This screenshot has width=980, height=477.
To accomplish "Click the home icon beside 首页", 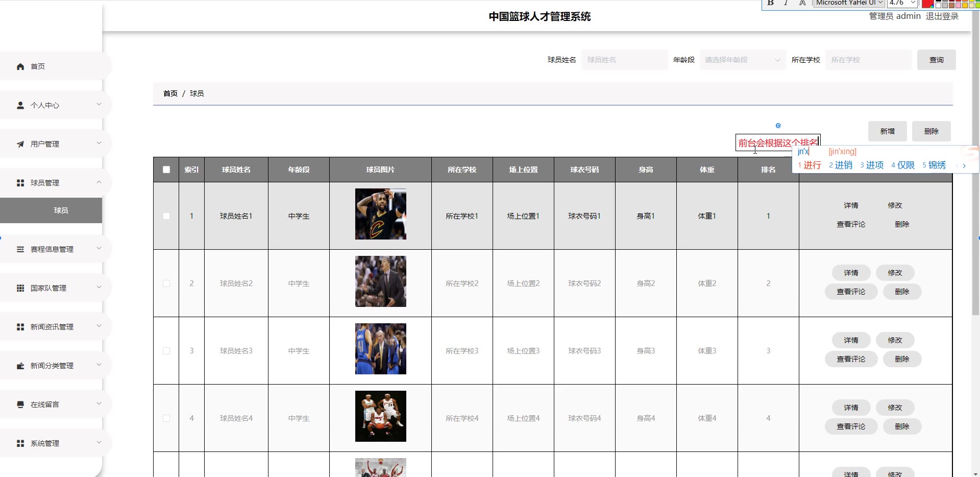I will tap(20, 66).
